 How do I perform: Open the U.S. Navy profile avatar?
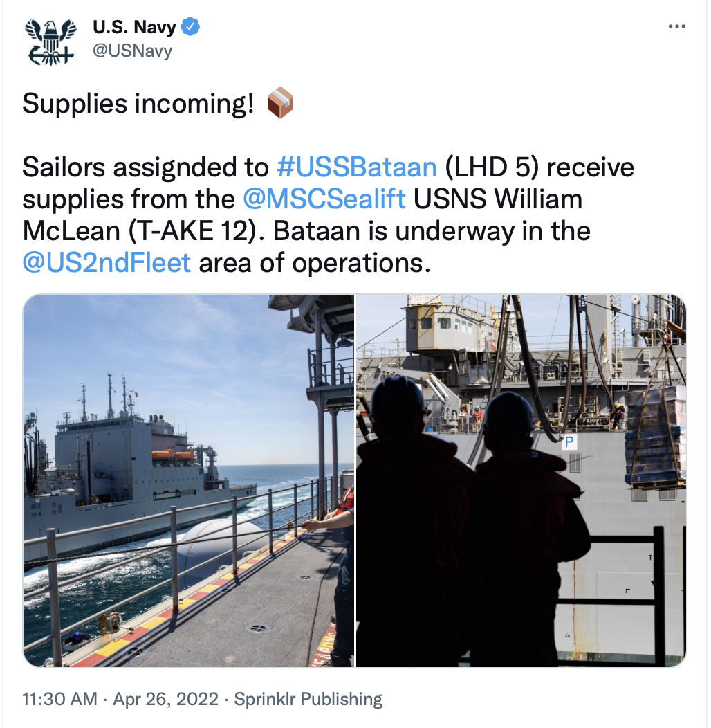(x=50, y=42)
